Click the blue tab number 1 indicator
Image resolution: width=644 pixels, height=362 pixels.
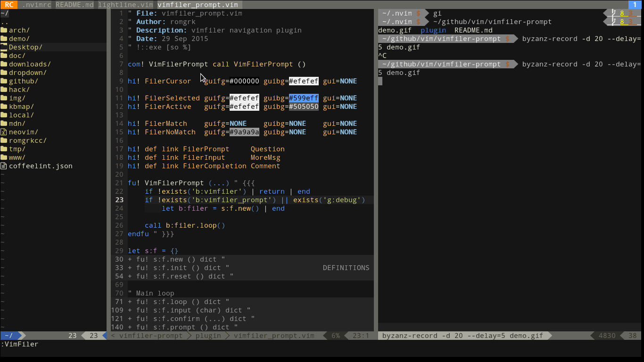pos(635,5)
